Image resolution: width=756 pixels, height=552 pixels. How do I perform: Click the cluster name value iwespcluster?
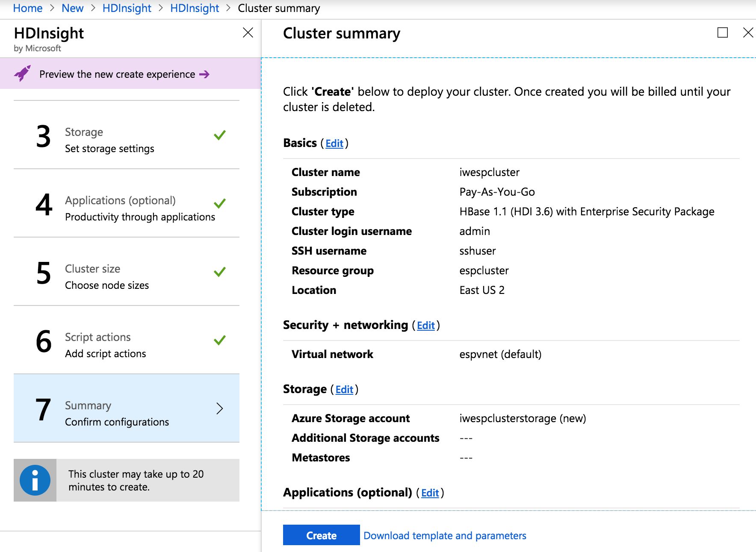[x=490, y=172]
